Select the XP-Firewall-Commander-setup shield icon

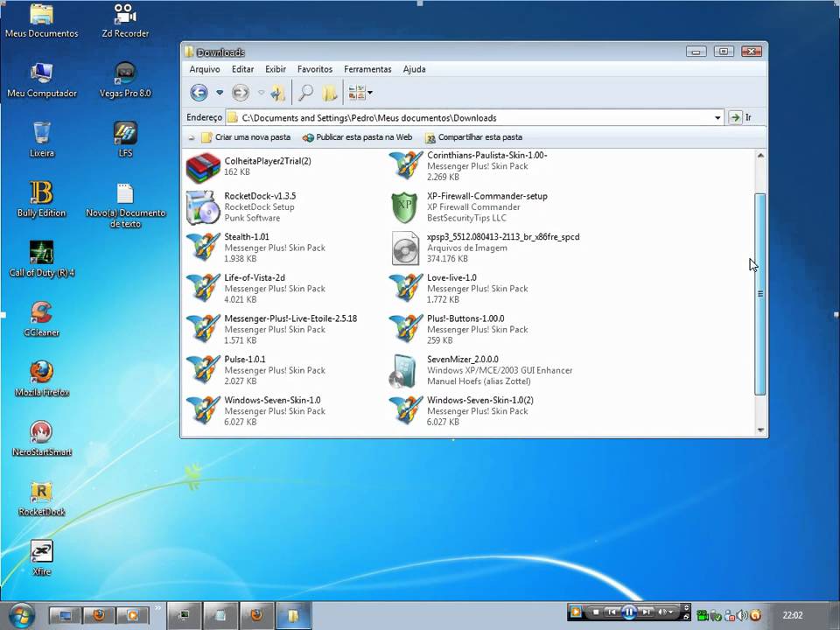(x=405, y=207)
